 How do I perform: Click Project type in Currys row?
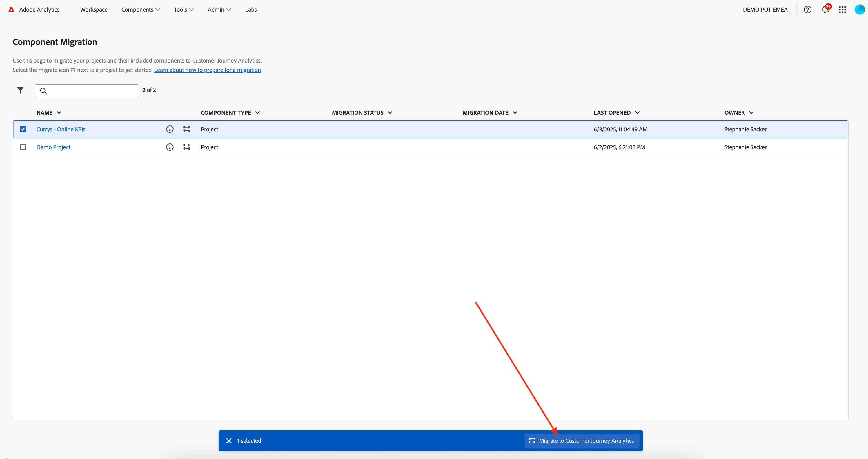coord(209,129)
